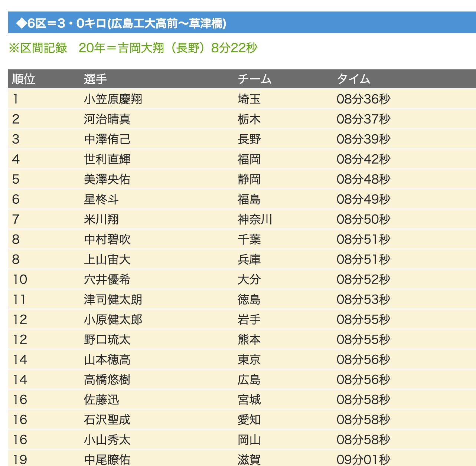Select runner name 世利直輝
476x466 pixels.
point(107,159)
